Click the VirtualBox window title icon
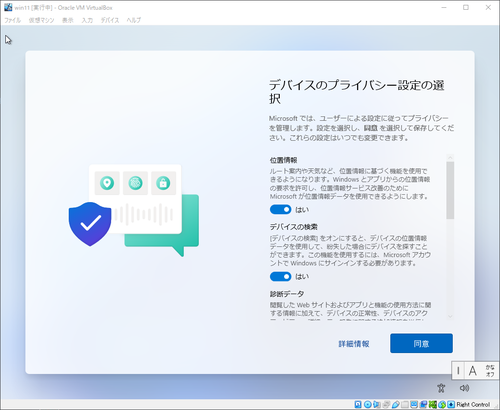This screenshot has height=410, width=500. pyautogui.click(x=8, y=7)
